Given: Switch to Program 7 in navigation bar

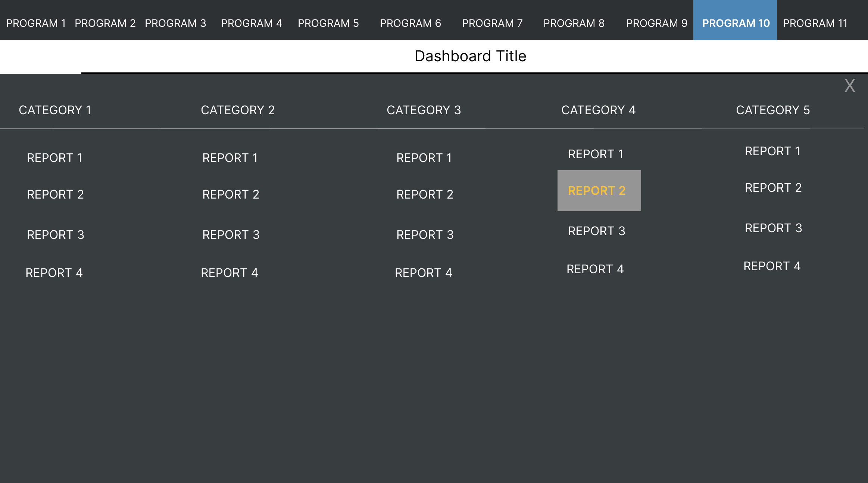Looking at the screenshot, I should (492, 23).
